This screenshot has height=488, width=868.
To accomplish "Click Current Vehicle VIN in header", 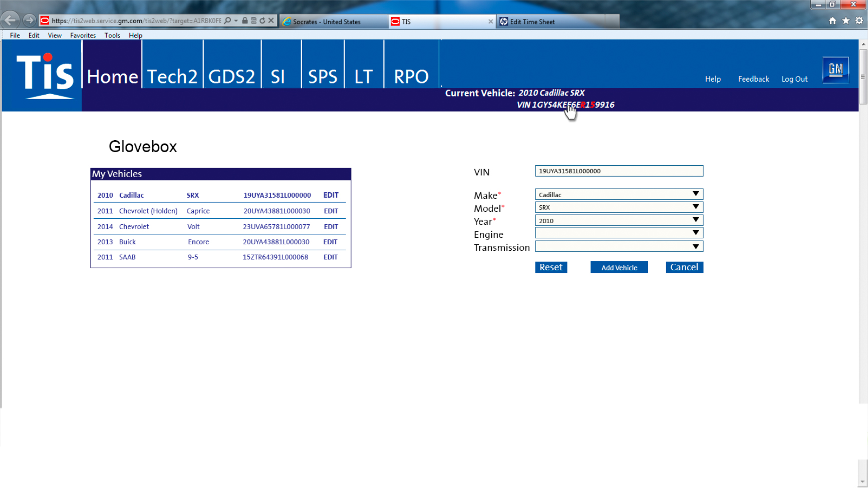I will [565, 105].
